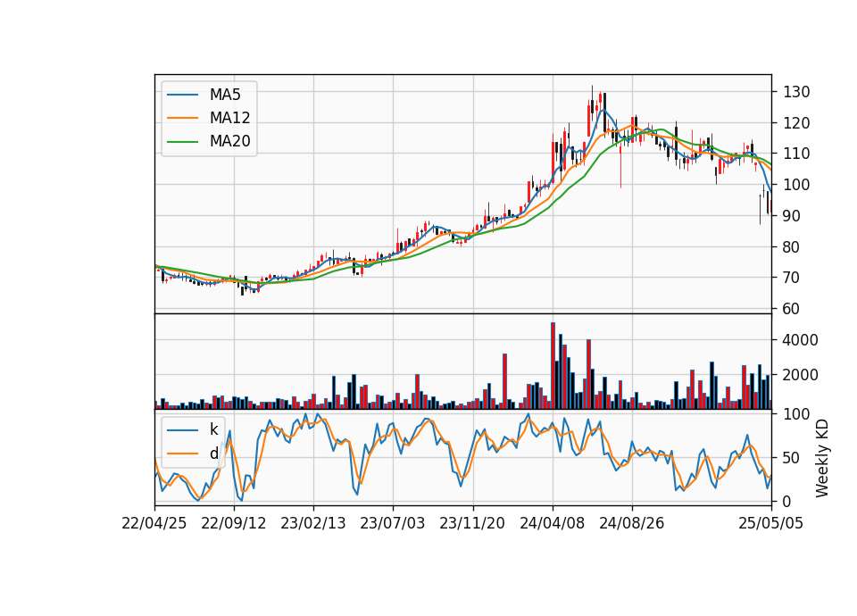This screenshot has width=857, height=616.
Task: Click the date label 23/11/20
Action: [472, 523]
